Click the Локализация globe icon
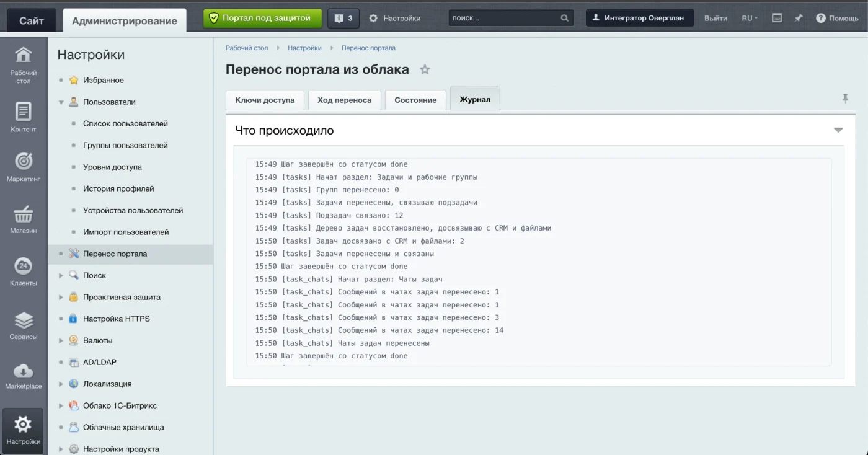 74,384
